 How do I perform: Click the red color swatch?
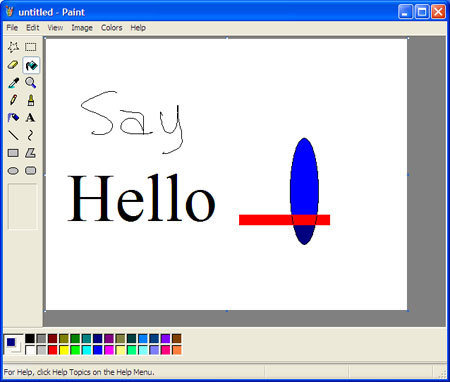[x=53, y=350]
